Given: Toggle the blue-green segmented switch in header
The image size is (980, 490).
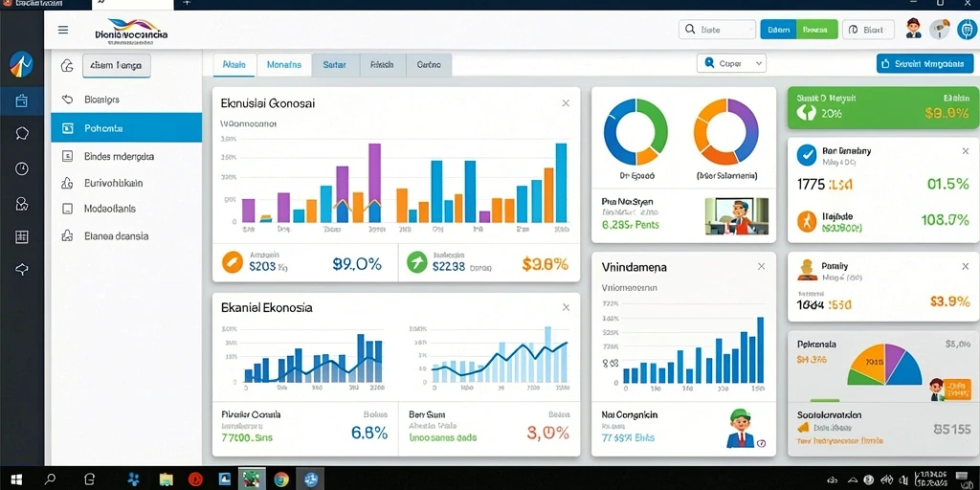Looking at the screenshot, I should click(x=799, y=29).
